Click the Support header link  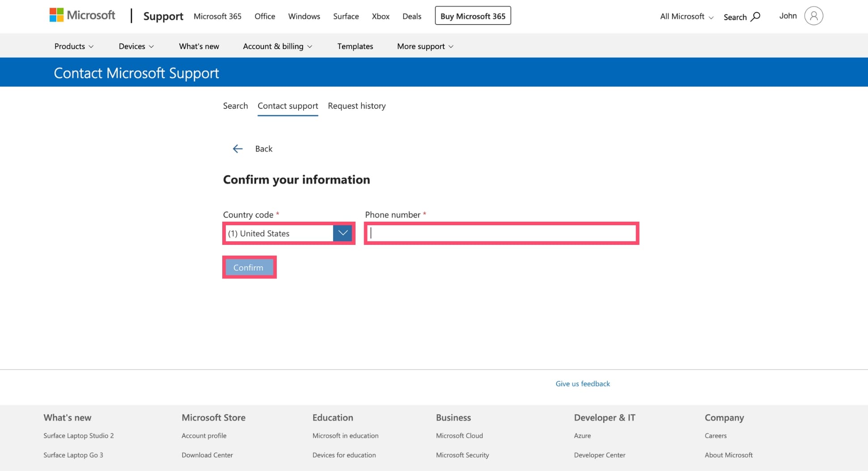point(163,16)
